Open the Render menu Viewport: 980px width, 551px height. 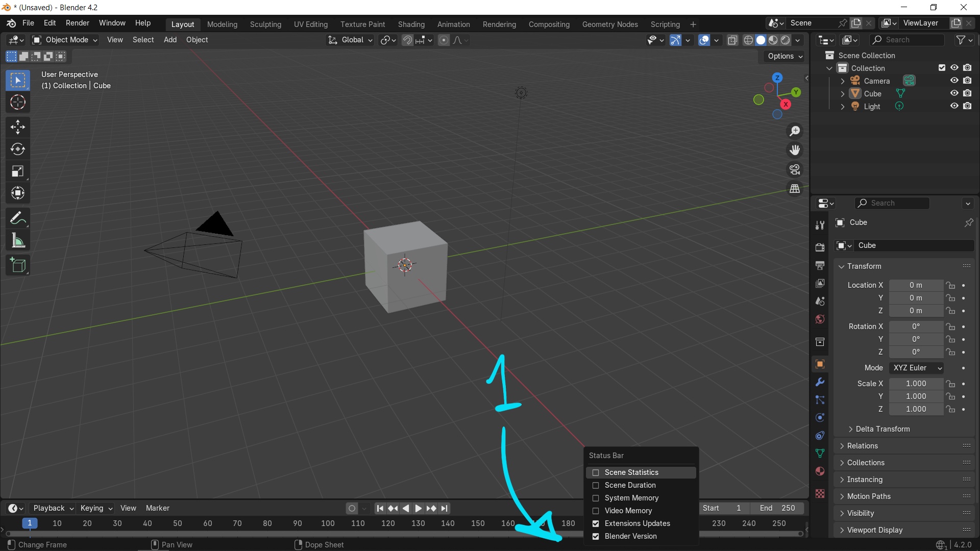pyautogui.click(x=77, y=23)
